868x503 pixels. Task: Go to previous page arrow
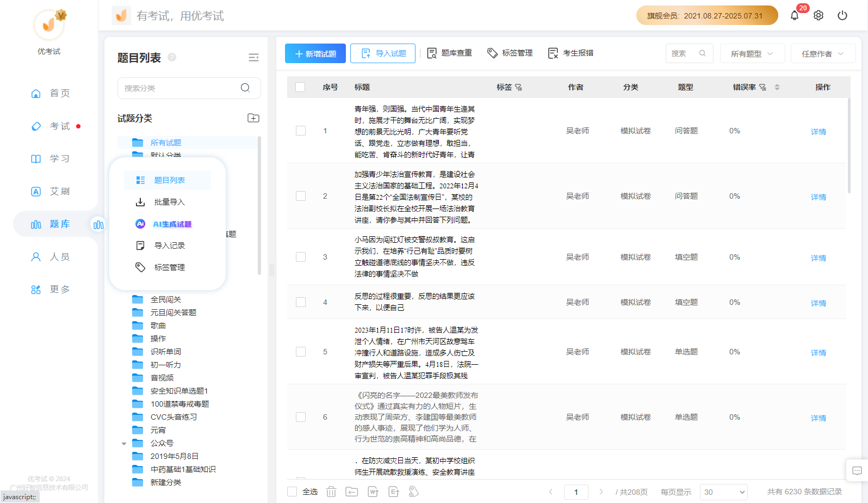click(551, 492)
